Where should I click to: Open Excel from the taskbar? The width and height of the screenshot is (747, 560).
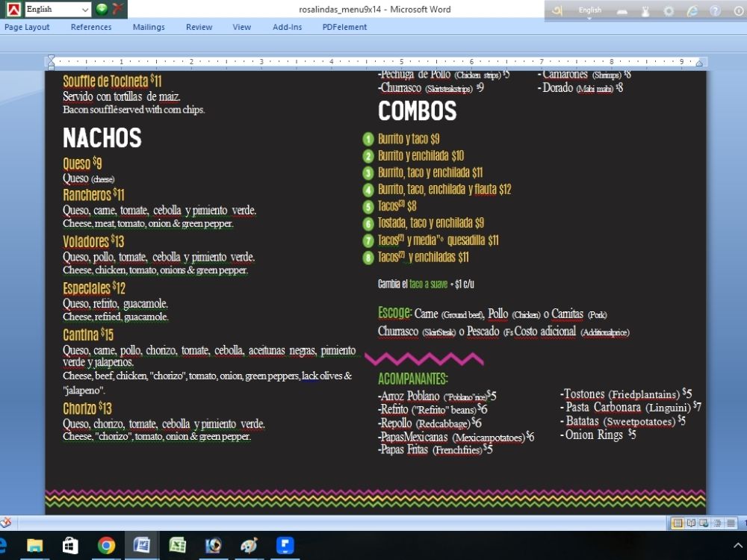(177, 545)
